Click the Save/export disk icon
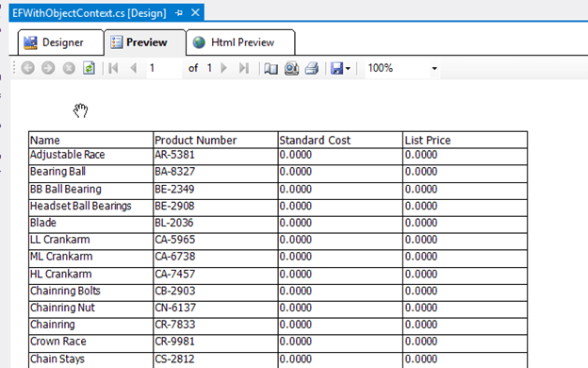 pos(336,68)
